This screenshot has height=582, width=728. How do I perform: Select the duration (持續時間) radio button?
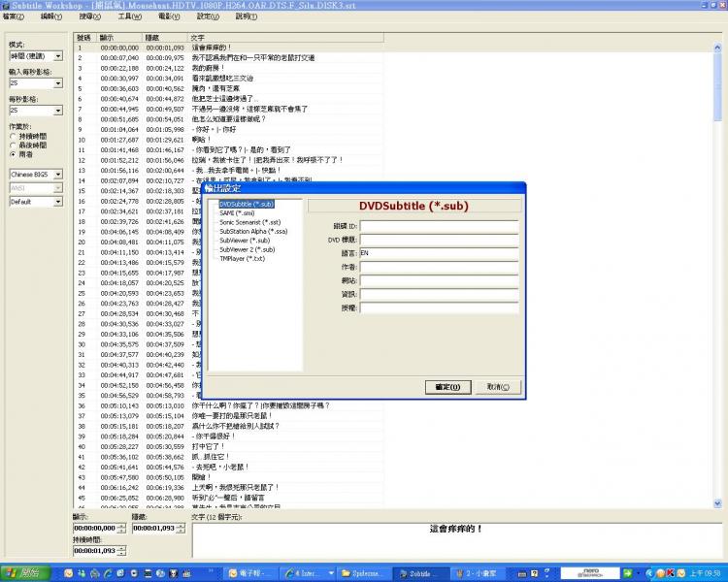13,137
